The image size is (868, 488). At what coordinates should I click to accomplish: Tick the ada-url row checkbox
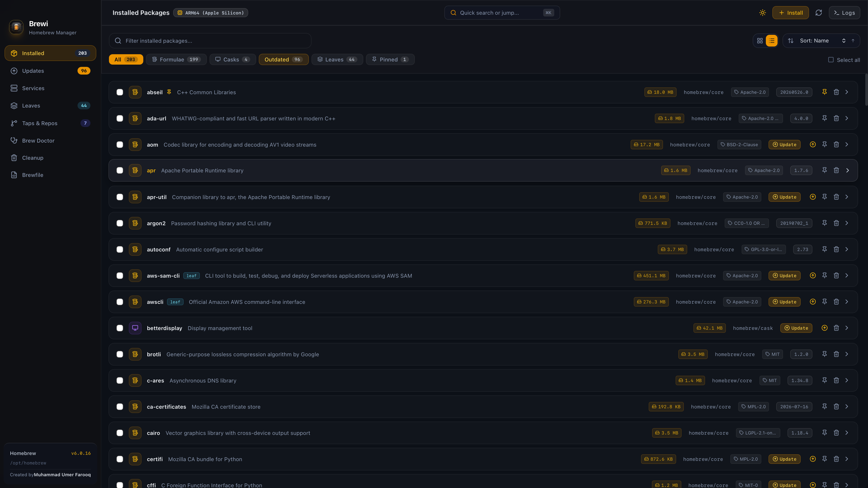120,119
